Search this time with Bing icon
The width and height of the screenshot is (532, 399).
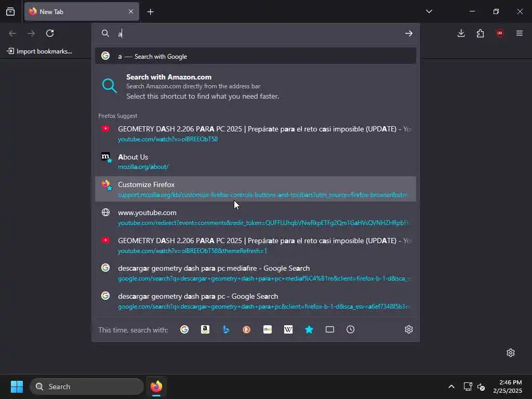click(x=226, y=329)
